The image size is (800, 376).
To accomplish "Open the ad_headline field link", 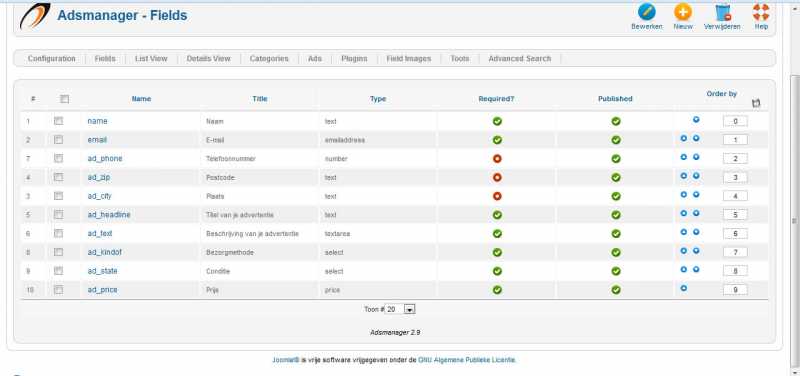I will point(109,215).
